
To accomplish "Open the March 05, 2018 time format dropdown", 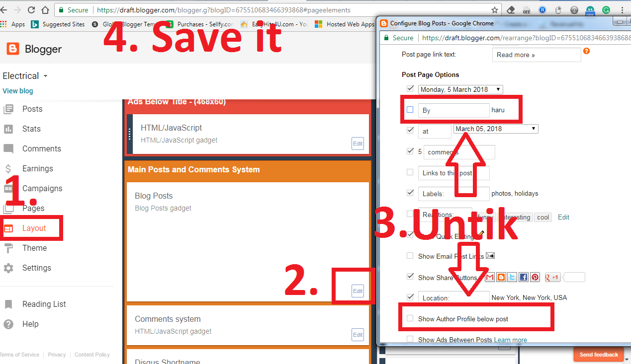I will [x=496, y=129].
